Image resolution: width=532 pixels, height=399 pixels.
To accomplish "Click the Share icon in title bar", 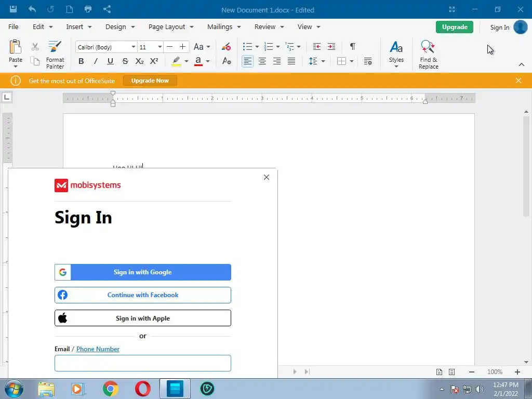I will tap(107, 9).
